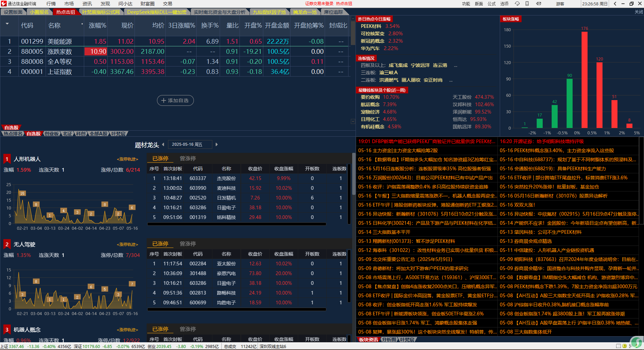Expand more two-board stocks ellipsis after 安正时尚

451,80
